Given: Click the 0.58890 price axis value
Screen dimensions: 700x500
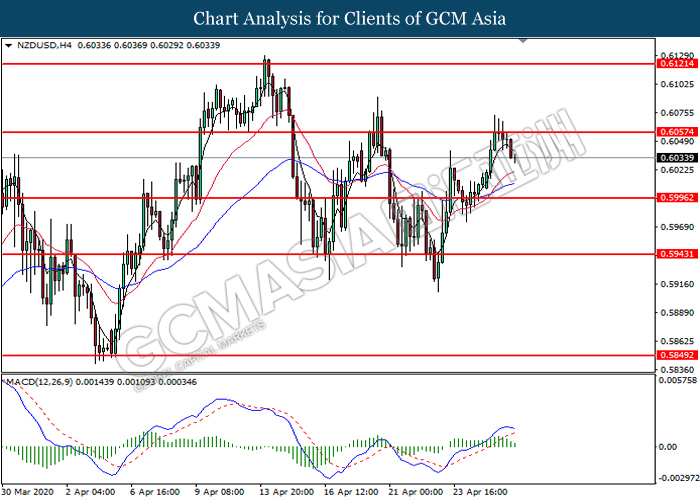Looking at the screenshot, I should click(677, 313).
